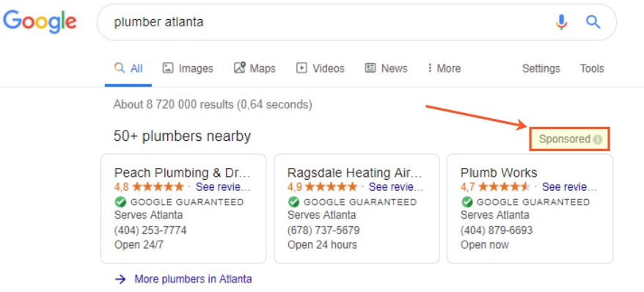Open the Settings menu
Image resolution: width=644 pixels, height=292 pixels.
point(541,68)
